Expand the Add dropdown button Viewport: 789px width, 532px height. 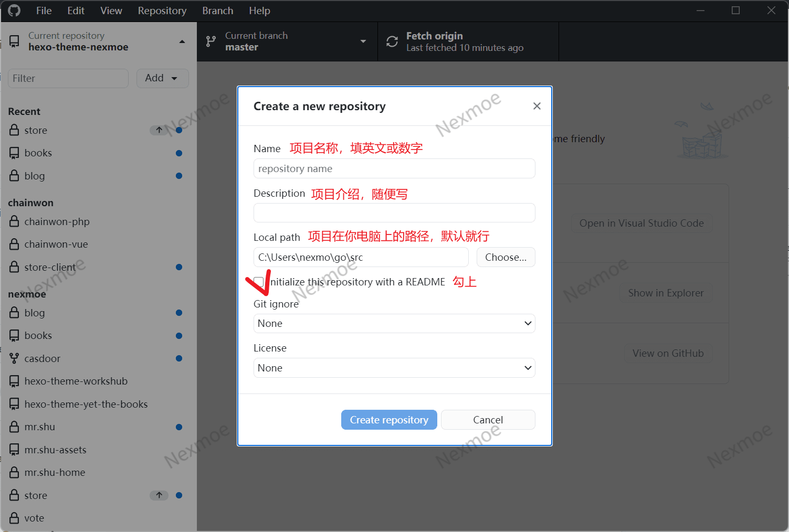(x=162, y=78)
